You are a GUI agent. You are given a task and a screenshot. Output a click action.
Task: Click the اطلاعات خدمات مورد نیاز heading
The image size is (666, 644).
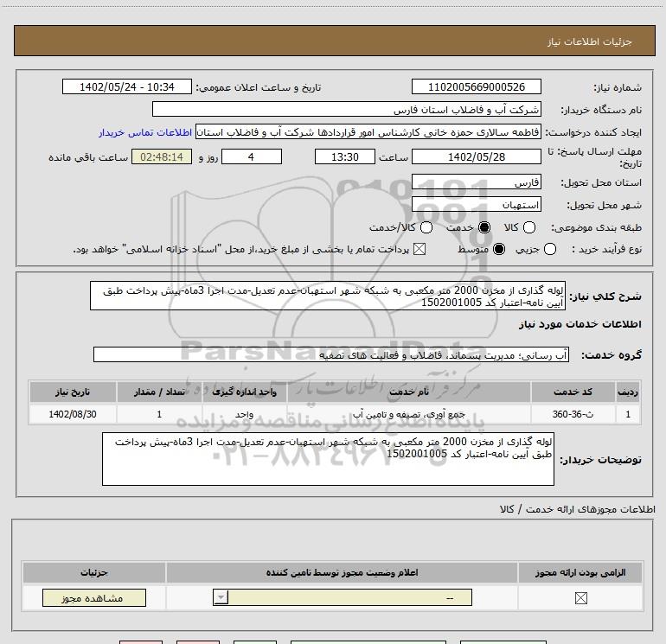tap(580, 325)
